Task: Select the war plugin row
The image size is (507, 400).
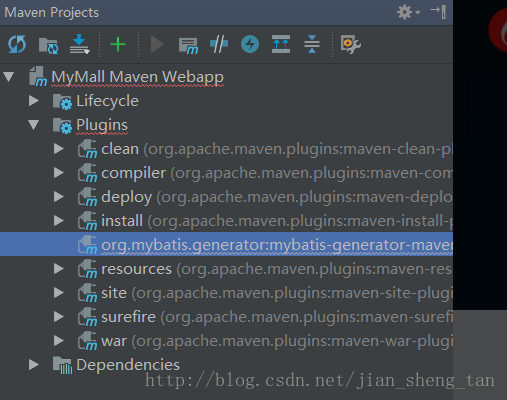Action: (x=226, y=341)
